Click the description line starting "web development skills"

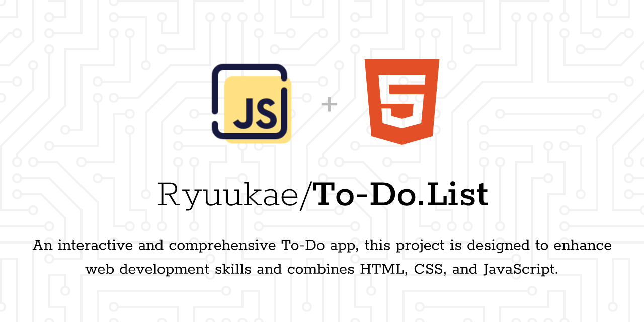coord(322,269)
